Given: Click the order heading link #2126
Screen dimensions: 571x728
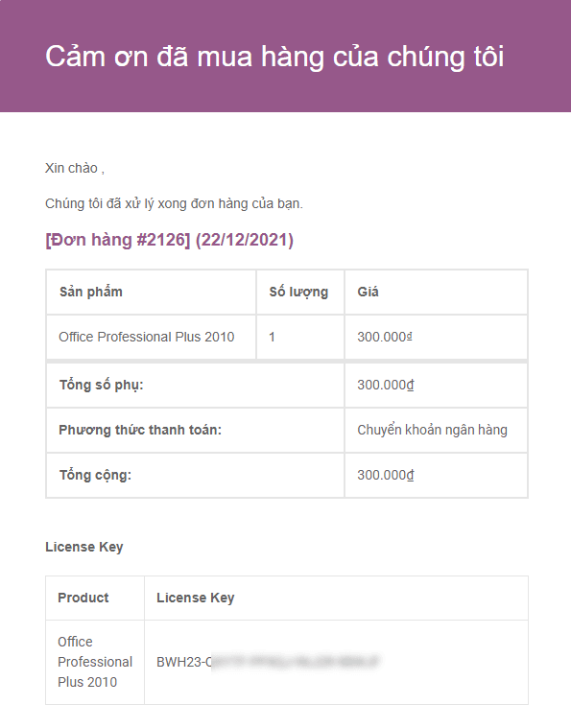Looking at the screenshot, I should click(x=169, y=240).
